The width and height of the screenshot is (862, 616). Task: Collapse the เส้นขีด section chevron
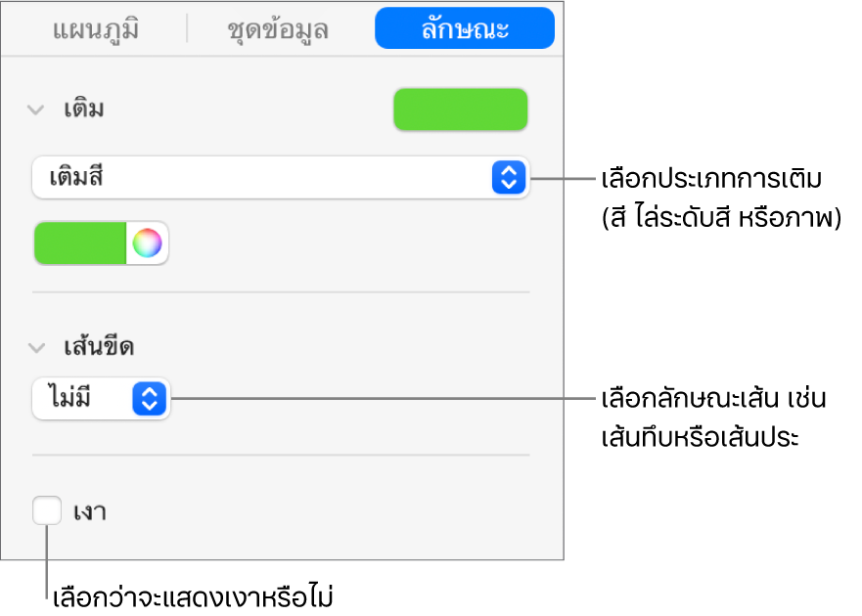pos(37,347)
